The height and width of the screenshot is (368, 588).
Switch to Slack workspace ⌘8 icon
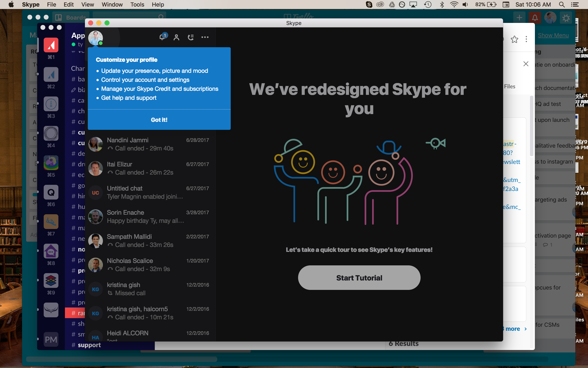pyautogui.click(x=51, y=251)
